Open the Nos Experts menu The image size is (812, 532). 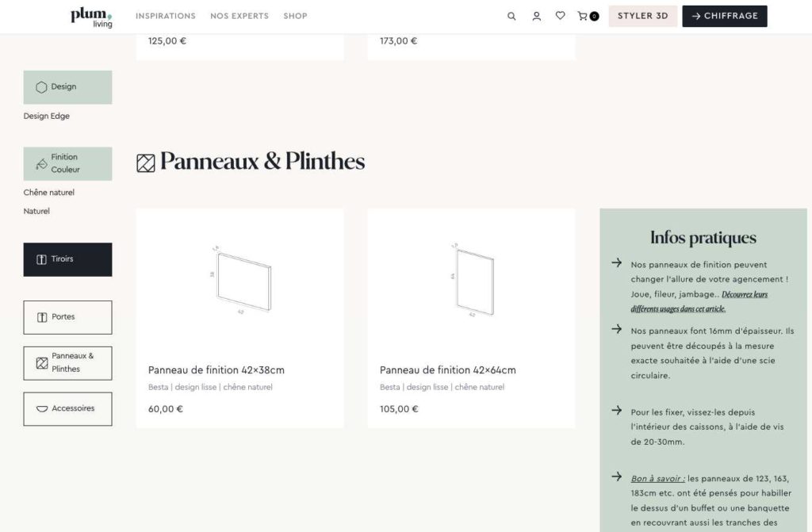coord(239,16)
